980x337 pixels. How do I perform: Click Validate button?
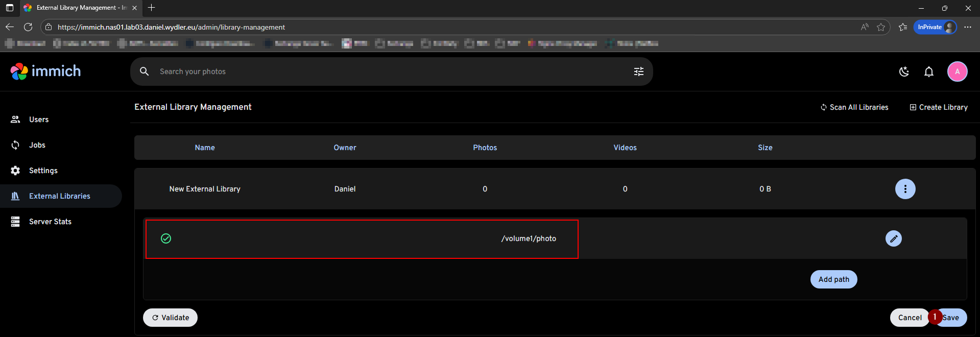pos(170,318)
